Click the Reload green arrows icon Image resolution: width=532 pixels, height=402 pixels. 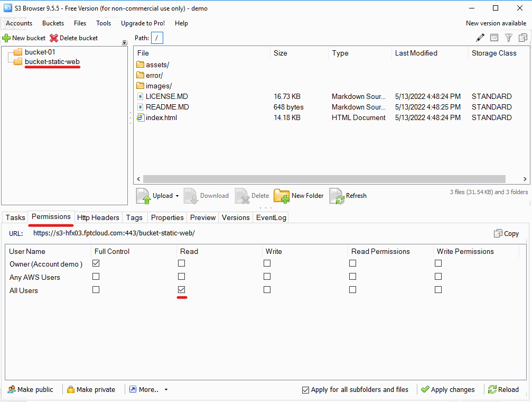click(492, 389)
